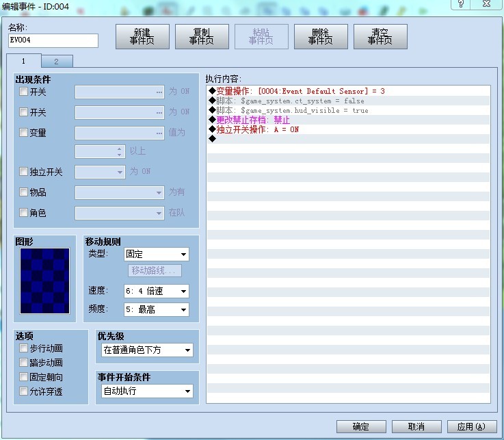Confirm with the 确定 button
Image resolution: width=504 pixels, height=440 pixels.
tap(361, 427)
